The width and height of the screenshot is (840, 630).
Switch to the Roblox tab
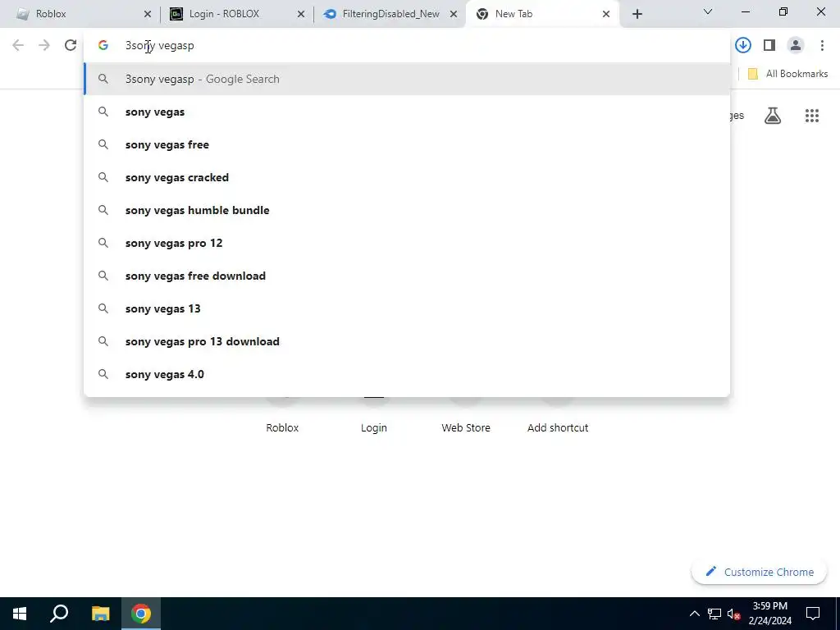click(x=80, y=15)
